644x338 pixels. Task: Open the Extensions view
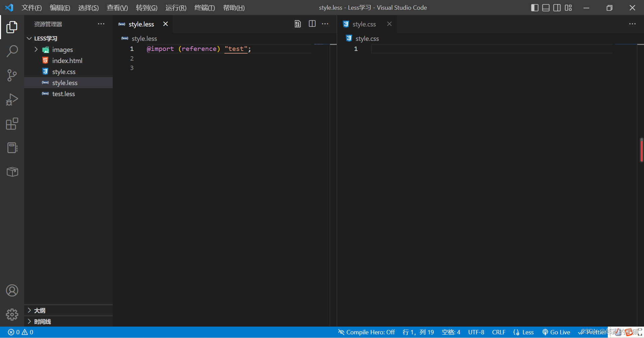tap(12, 124)
